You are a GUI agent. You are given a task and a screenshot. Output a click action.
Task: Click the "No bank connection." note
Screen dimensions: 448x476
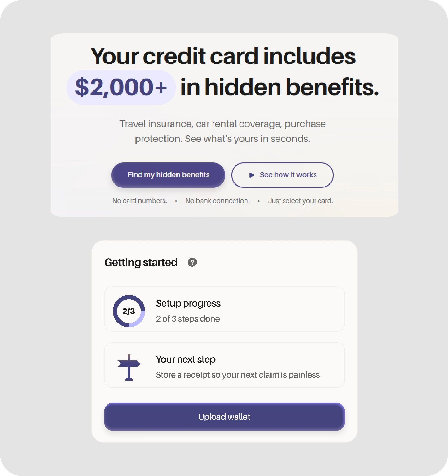(x=217, y=201)
